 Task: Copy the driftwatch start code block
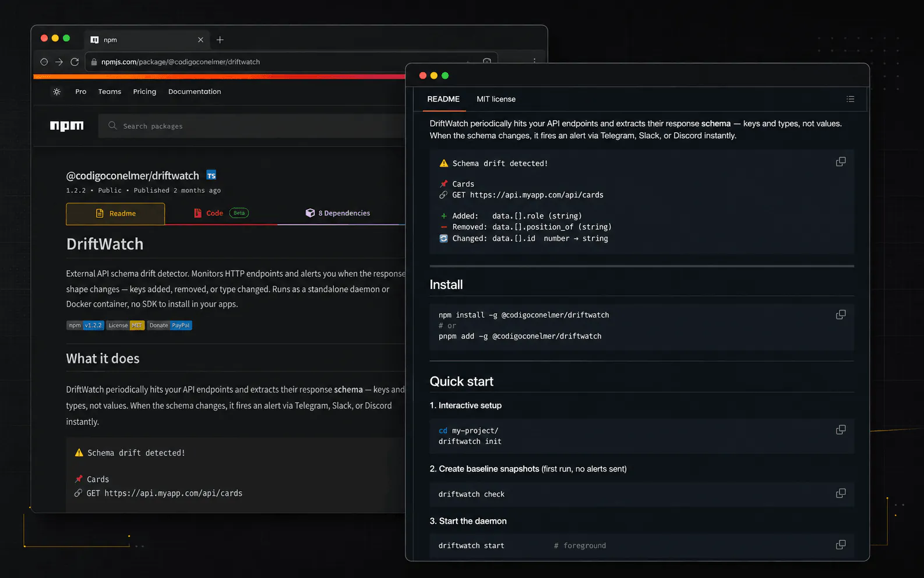(x=841, y=544)
